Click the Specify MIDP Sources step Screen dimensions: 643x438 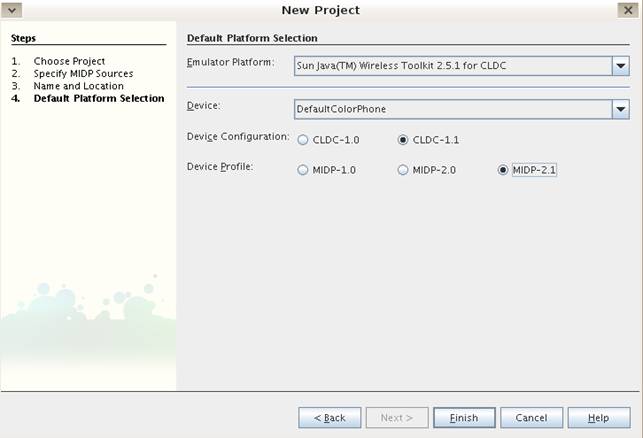[83, 74]
